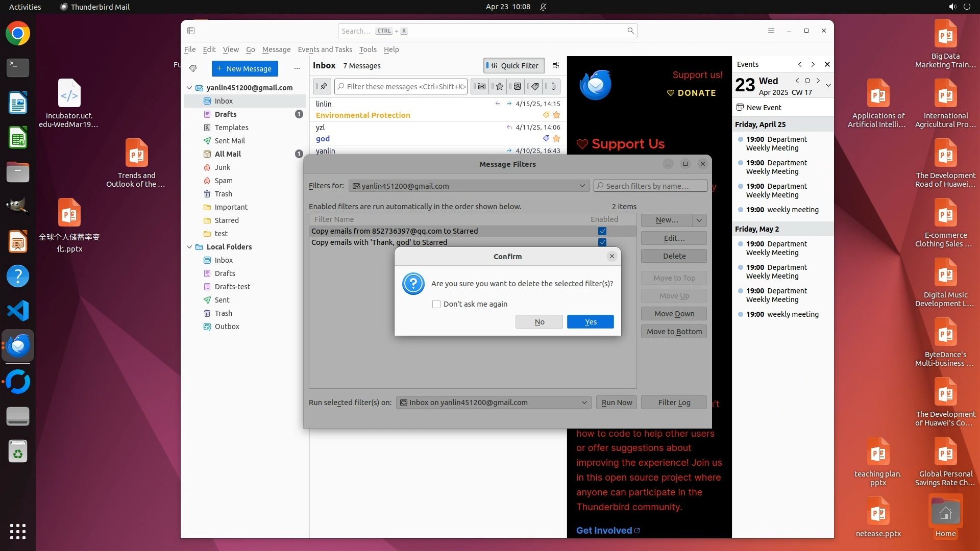Check 'Don't ask me again' checkbox
Image resolution: width=980 pixels, height=551 pixels.
click(436, 304)
